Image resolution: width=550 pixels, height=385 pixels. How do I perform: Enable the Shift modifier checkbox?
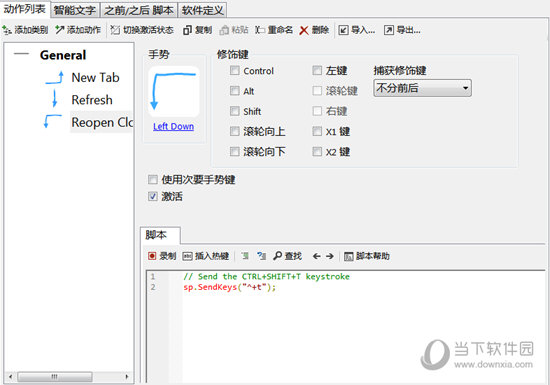(235, 111)
